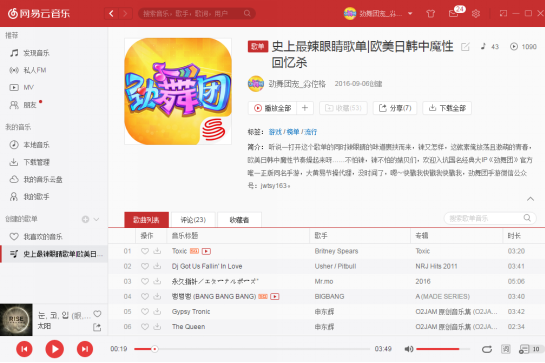Click the 榜单 tag link

293,132
